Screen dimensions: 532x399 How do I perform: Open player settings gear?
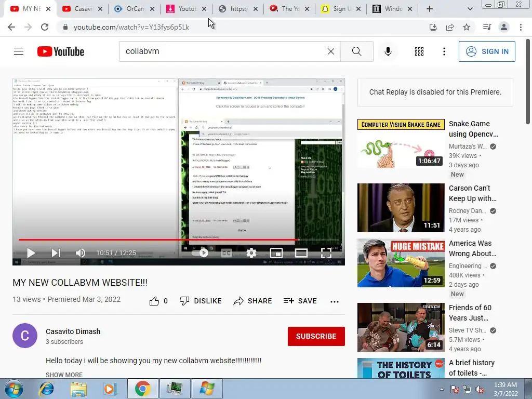251,253
